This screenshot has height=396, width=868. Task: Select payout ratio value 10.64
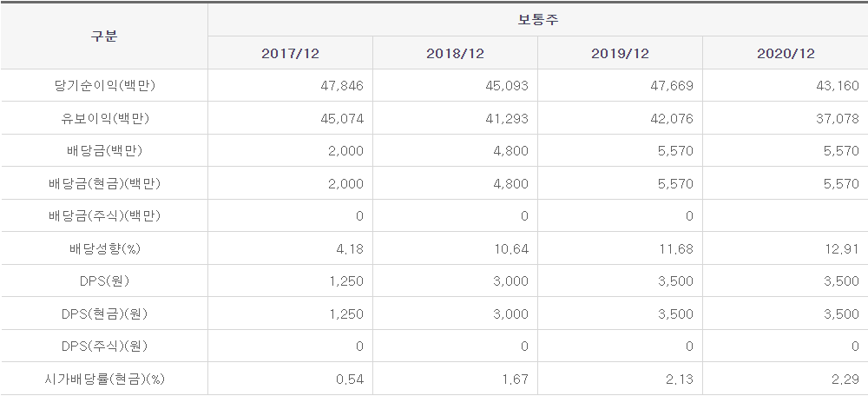point(511,248)
